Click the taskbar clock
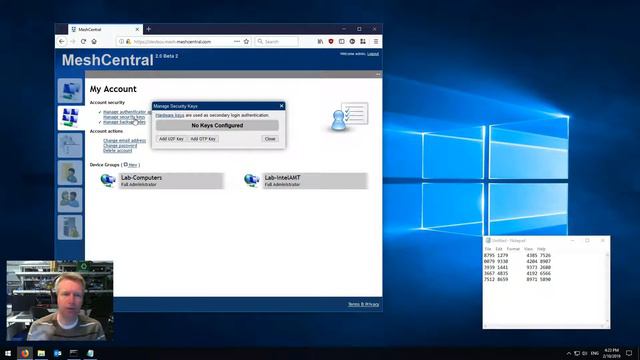The height and width of the screenshot is (360, 640). tap(611, 353)
